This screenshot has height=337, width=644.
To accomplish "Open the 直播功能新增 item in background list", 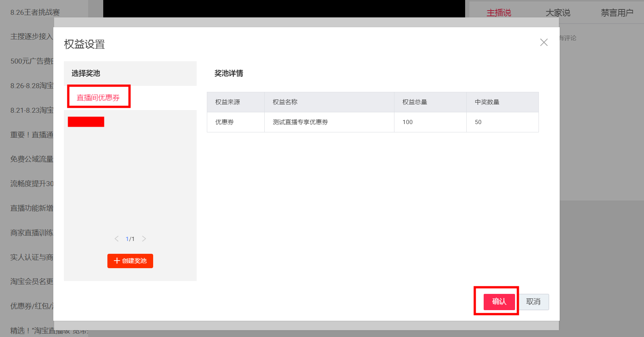I will point(32,208).
